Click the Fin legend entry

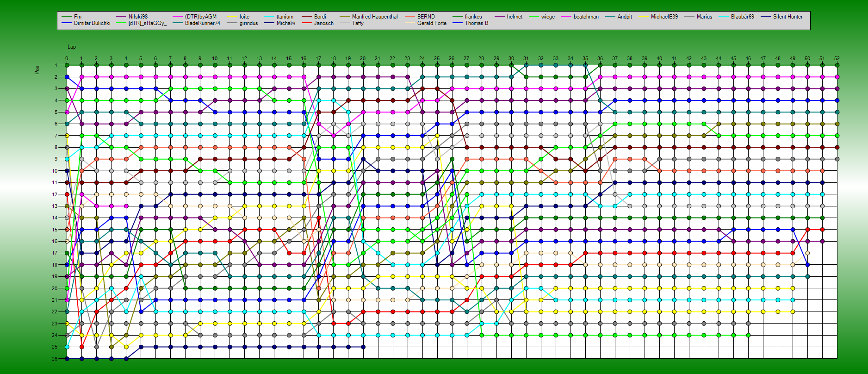(78, 17)
